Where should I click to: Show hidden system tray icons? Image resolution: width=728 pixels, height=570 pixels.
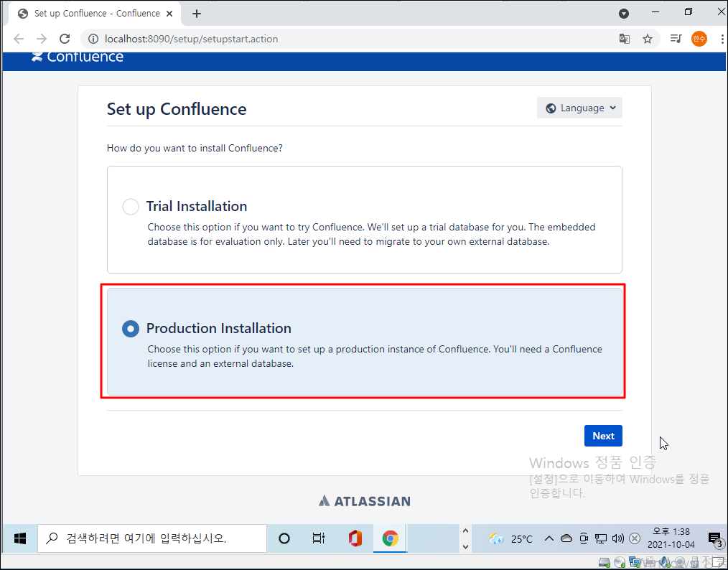click(x=549, y=538)
